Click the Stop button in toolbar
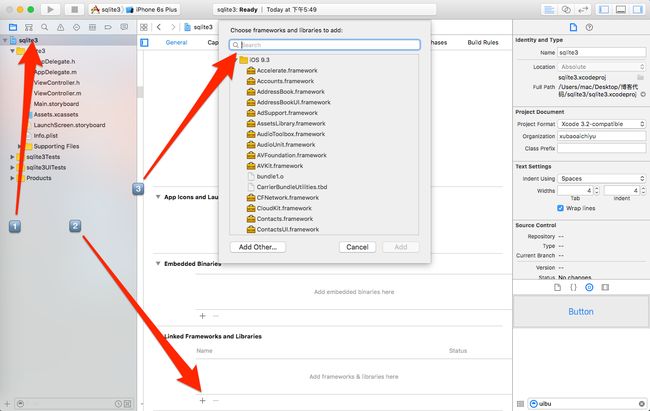Screen dimensions: 650x411 tap(74, 9)
